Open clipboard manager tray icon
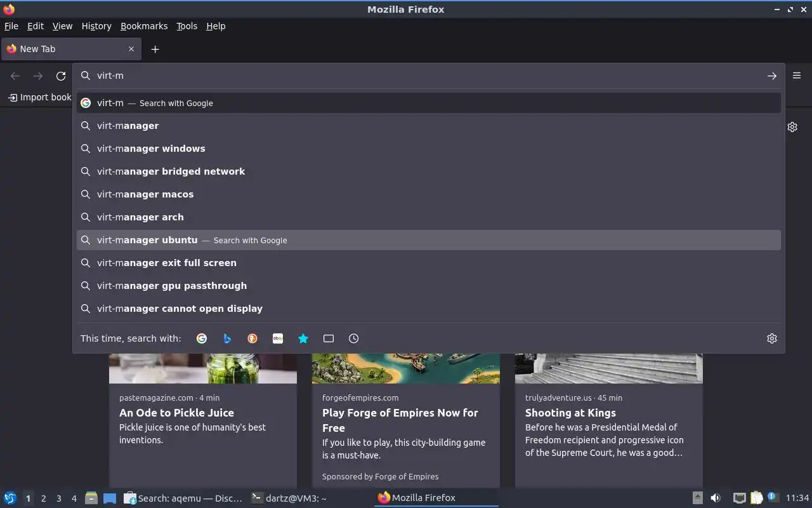The width and height of the screenshot is (812, 508). tap(756, 498)
